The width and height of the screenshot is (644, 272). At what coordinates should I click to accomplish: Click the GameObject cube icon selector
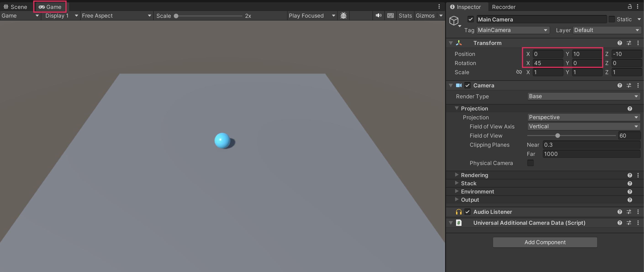point(454,21)
